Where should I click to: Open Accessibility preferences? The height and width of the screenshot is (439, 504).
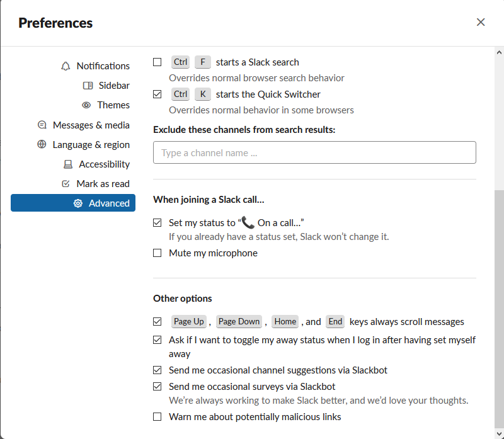(73, 164)
